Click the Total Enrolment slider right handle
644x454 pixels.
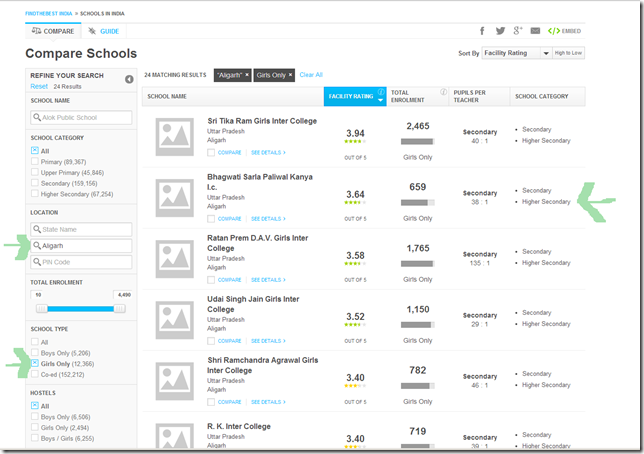coord(120,309)
